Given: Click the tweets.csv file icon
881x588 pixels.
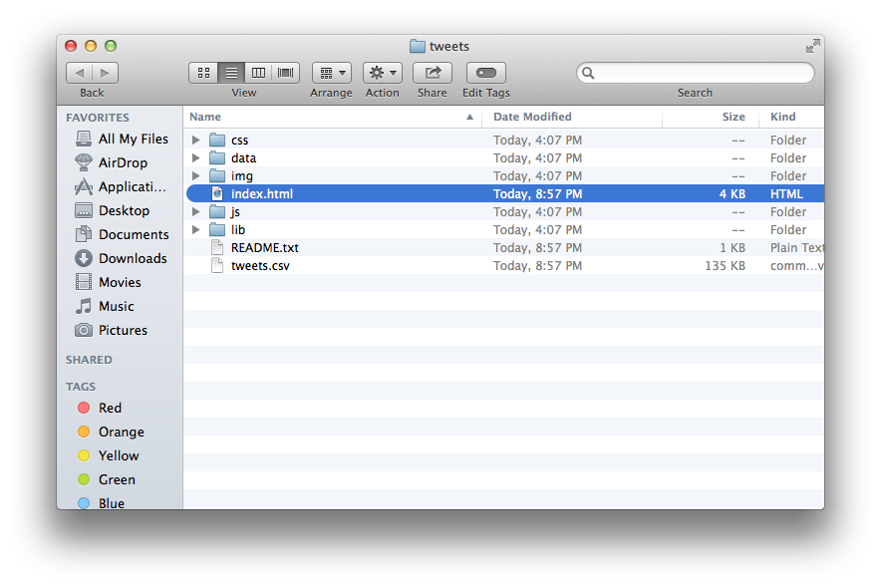Looking at the screenshot, I should pyautogui.click(x=217, y=266).
